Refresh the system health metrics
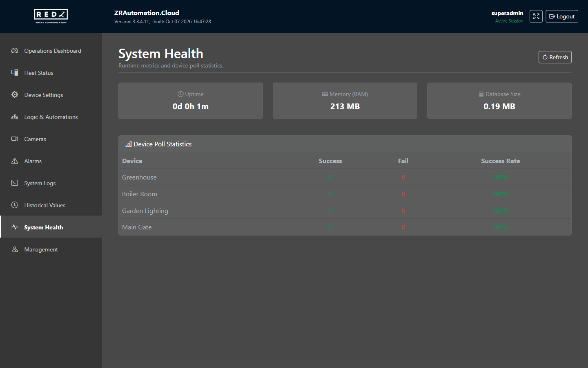Image resolution: width=588 pixels, height=368 pixels. [x=555, y=57]
